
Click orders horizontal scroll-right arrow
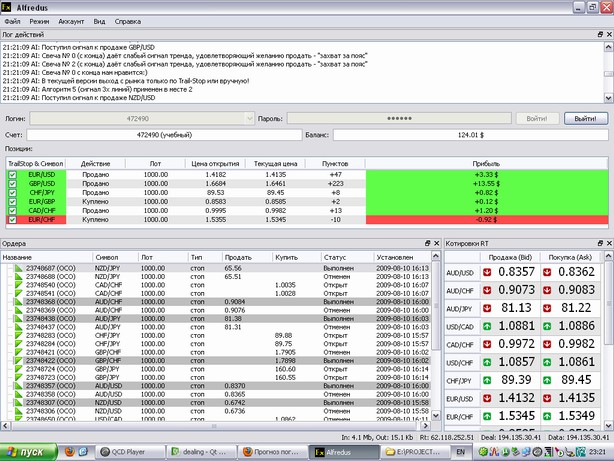[x=426, y=425]
